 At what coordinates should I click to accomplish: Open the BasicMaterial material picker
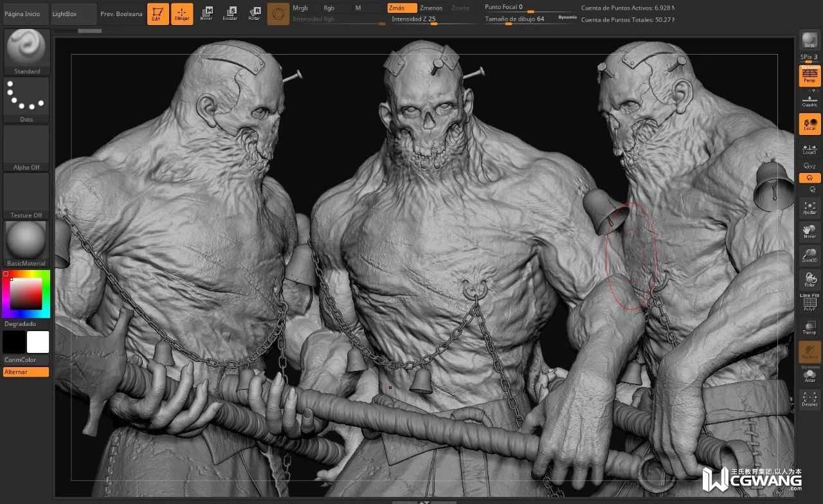[26, 244]
